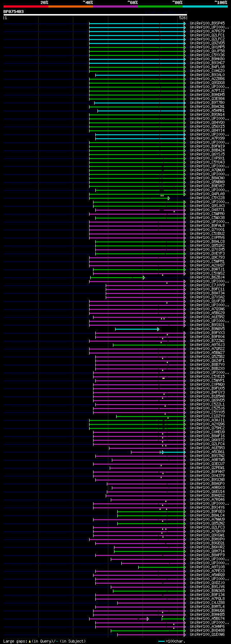
Task: Select the UniRef100_A5AMR1 label
Action: 207,110
